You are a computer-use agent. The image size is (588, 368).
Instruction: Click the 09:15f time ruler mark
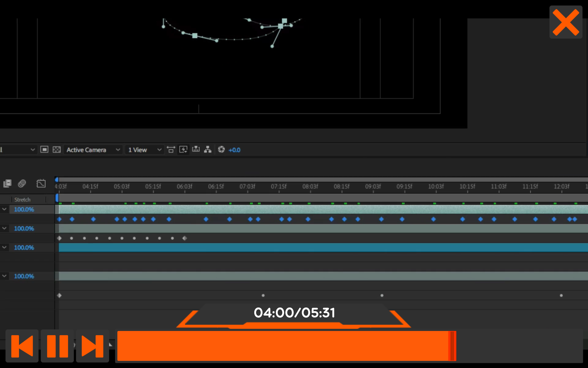(x=404, y=187)
